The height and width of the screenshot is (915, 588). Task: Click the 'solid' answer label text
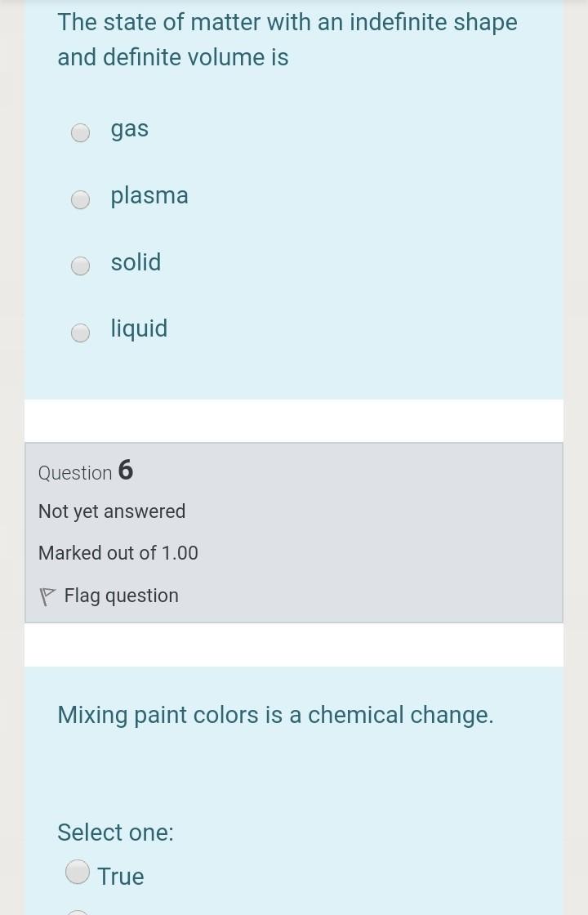[x=136, y=262]
